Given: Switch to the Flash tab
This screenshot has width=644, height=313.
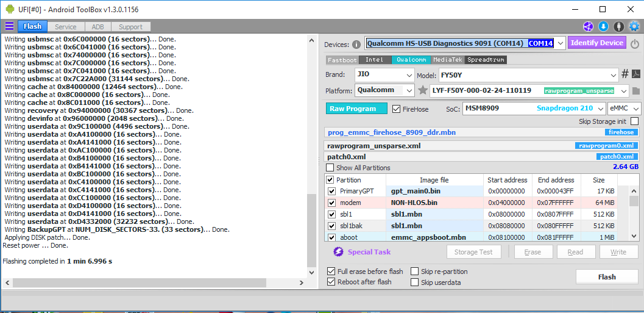Looking at the screenshot, I should [32, 27].
